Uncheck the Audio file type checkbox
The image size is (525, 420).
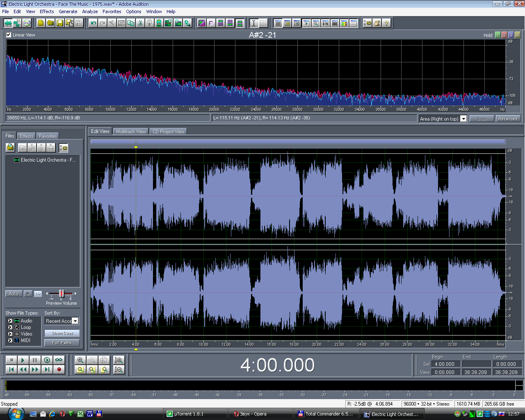[10, 321]
